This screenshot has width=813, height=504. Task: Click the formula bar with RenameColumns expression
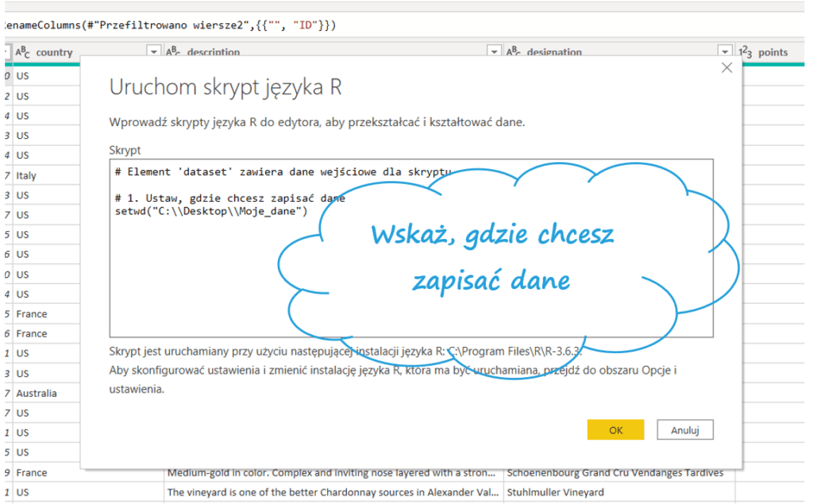point(318,25)
